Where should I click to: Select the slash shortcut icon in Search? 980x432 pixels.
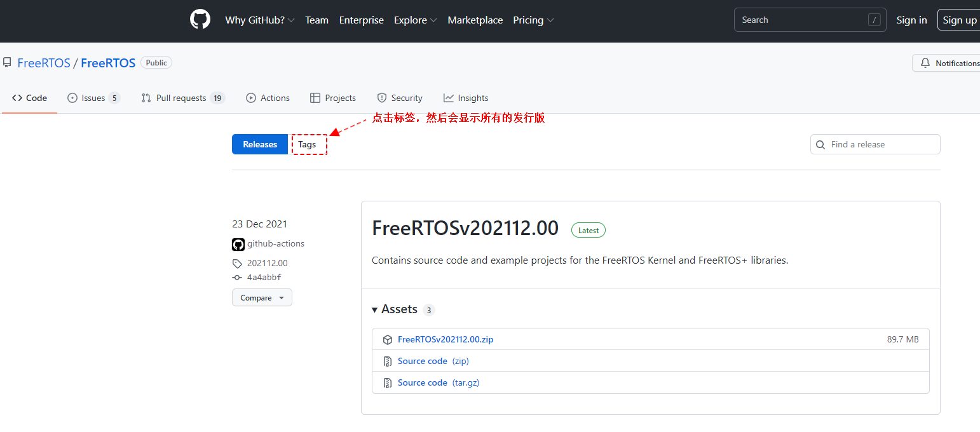coord(874,20)
